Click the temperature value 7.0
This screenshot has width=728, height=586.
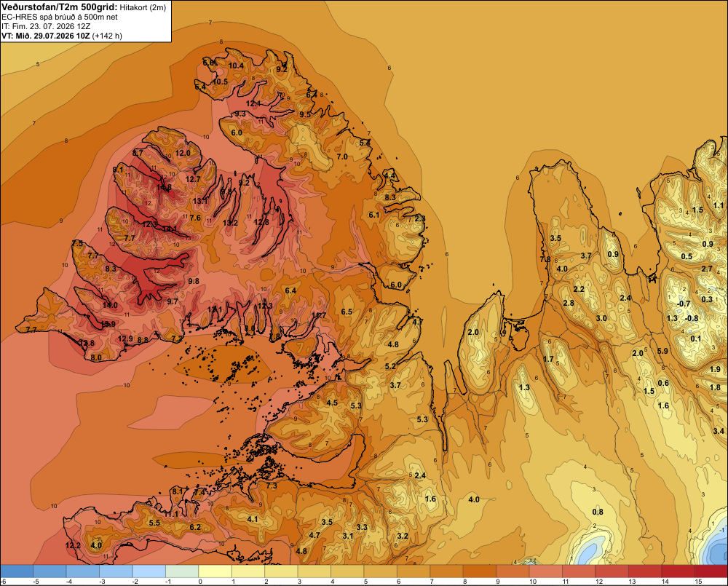click(x=342, y=157)
